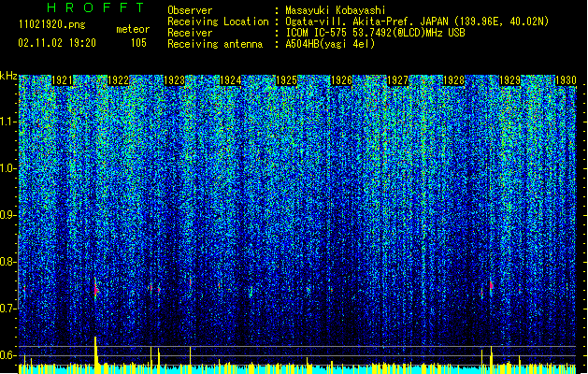
Task: Click the 1926 time marker
Action: tap(341, 80)
